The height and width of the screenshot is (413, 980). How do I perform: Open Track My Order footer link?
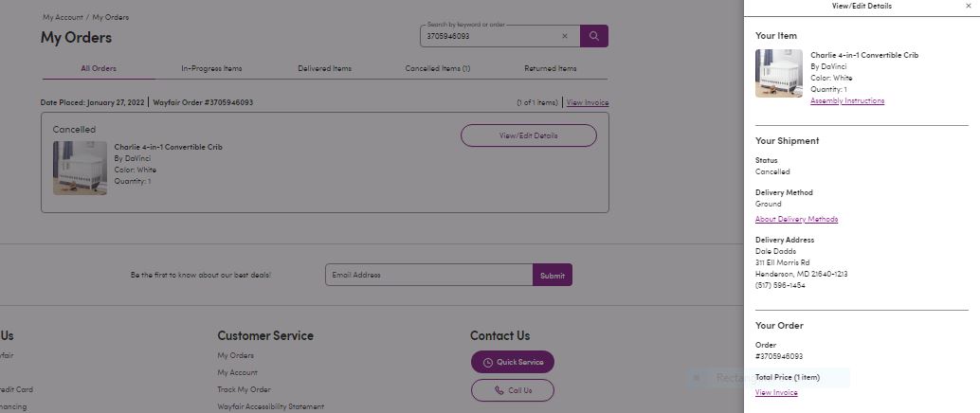[244, 389]
